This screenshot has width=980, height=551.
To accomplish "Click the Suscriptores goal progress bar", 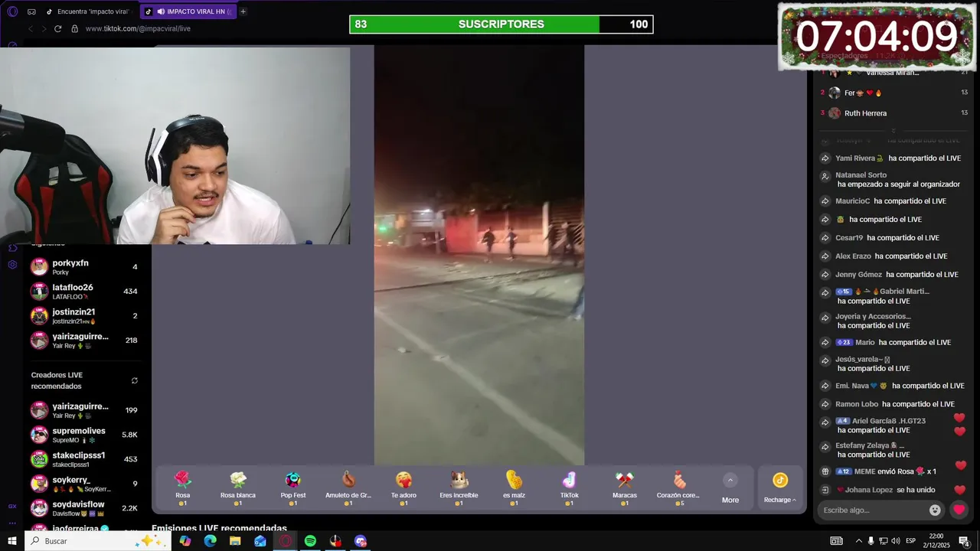I will coord(501,24).
